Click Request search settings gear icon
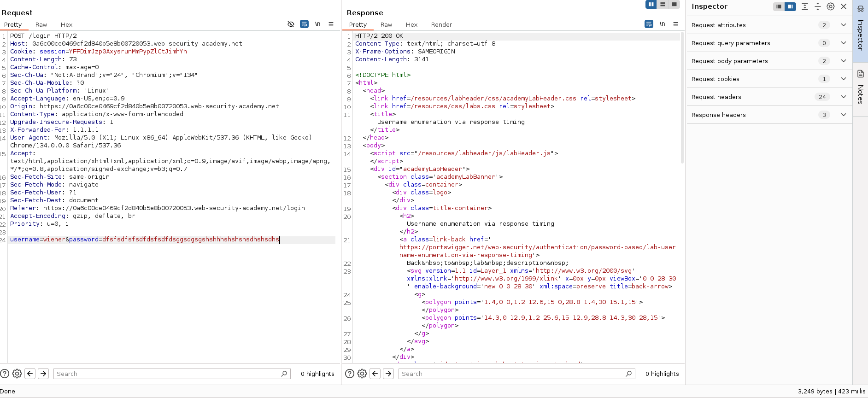 coord(17,374)
